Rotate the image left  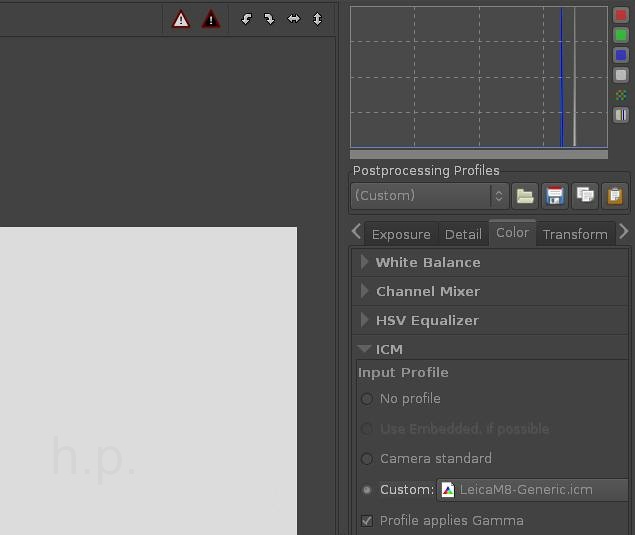pos(246,19)
